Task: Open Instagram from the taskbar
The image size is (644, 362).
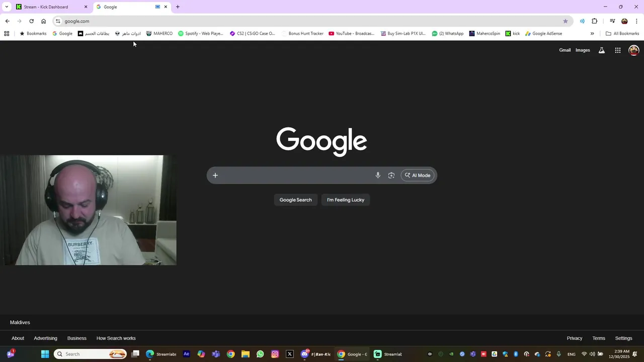Action: tap(275, 354)
